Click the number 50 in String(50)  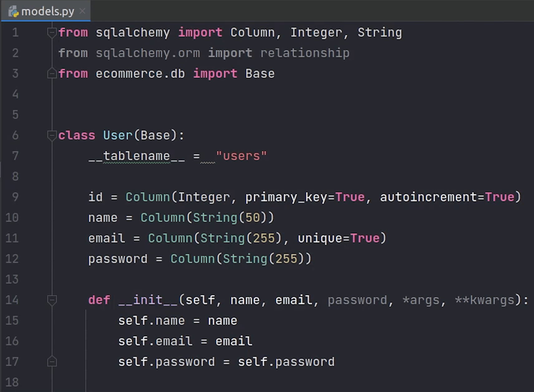coord(252,218)
